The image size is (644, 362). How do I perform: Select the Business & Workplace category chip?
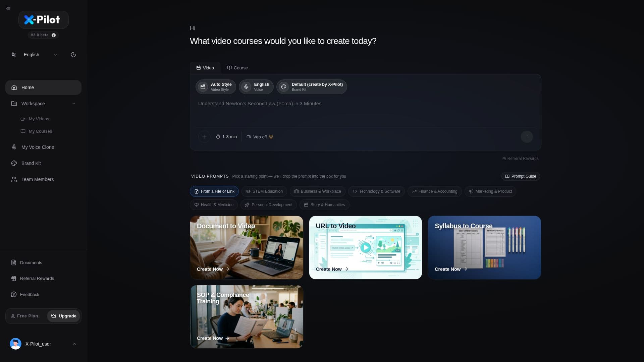click(318, 191)
